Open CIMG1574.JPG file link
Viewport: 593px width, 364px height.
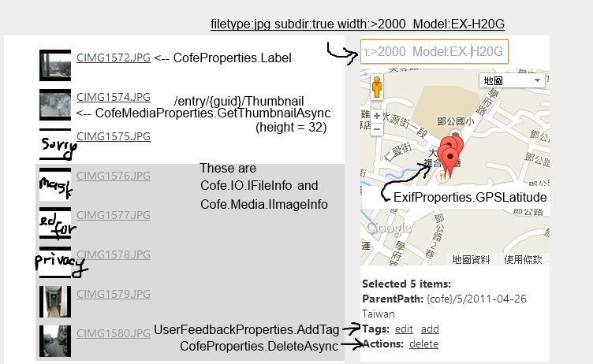click(x=114, y=97)
